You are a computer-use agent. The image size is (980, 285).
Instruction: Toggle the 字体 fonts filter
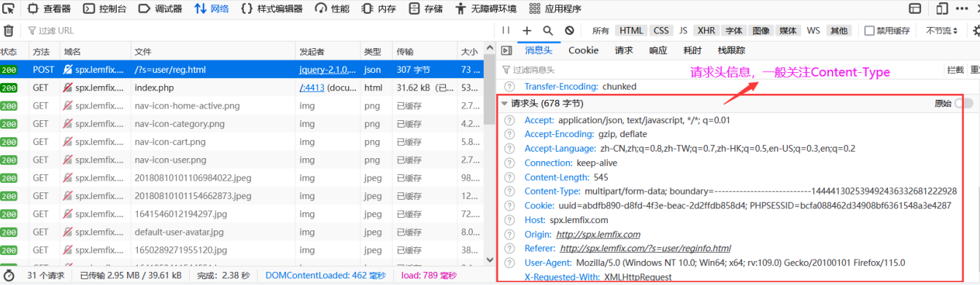[x=734, y=31]
